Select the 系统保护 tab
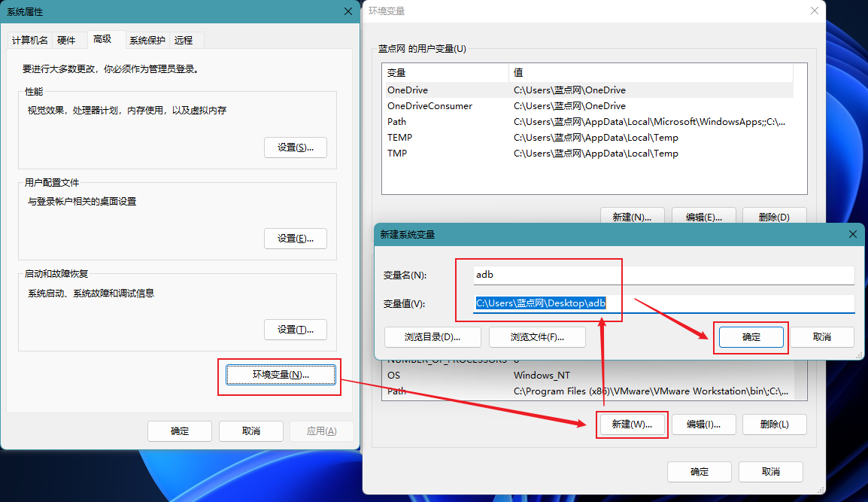This screenshot has height=502, width=868. (x=147, y=40)
